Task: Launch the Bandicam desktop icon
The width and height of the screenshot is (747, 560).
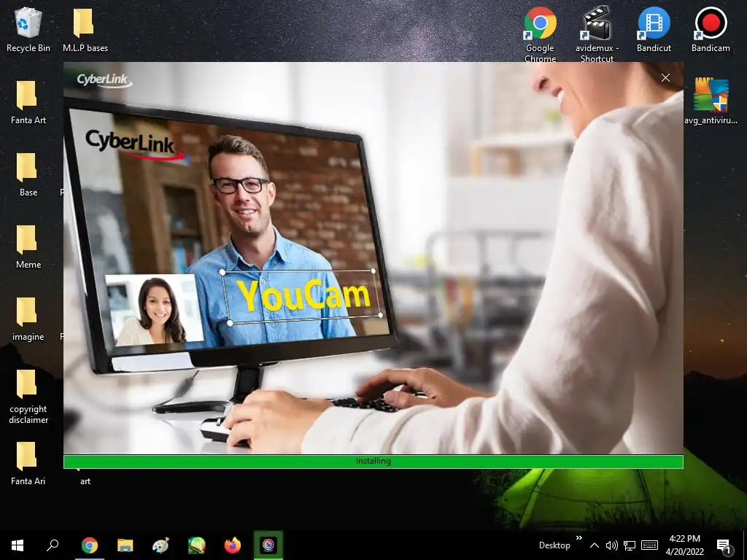Action: [711, 29]
